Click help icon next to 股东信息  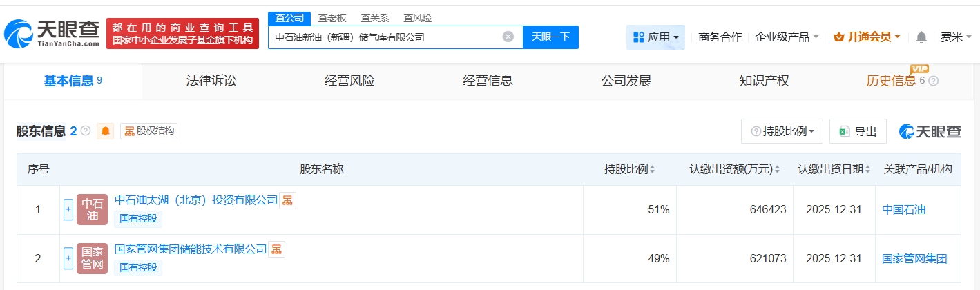coord(86,130)
